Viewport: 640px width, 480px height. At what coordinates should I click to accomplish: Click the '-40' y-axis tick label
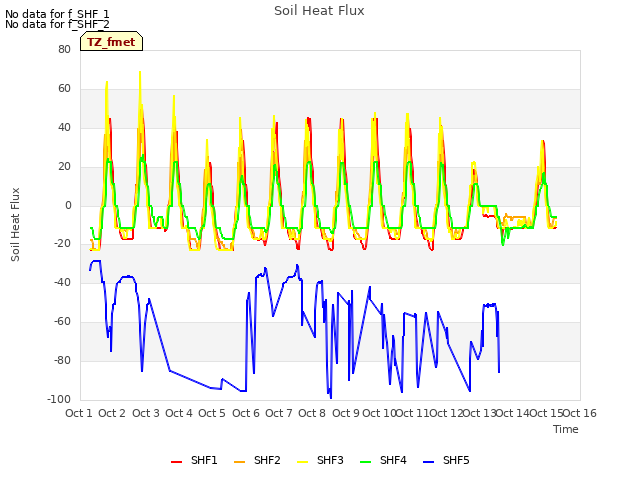coord(62,282)
